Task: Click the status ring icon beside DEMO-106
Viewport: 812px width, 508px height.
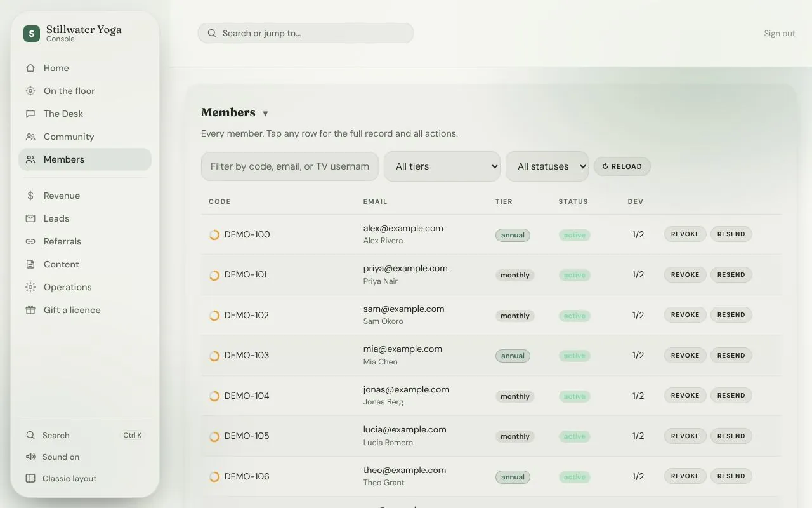Action: click(x=214, y=477)
